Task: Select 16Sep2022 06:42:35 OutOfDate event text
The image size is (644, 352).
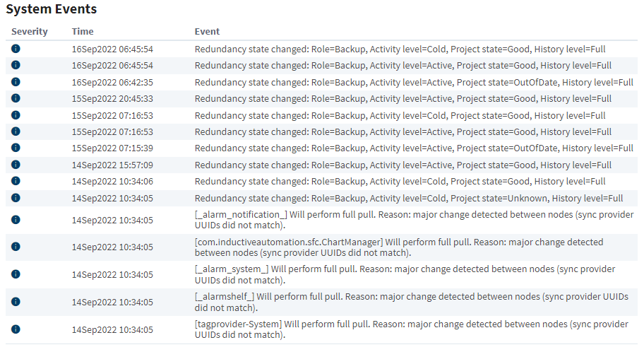Action: coord(414,82)
